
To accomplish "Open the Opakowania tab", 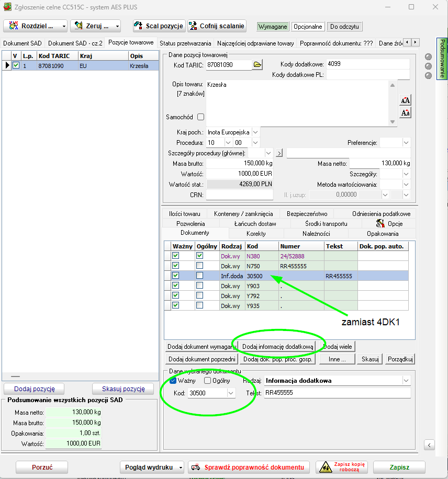I will coord(382,234).
